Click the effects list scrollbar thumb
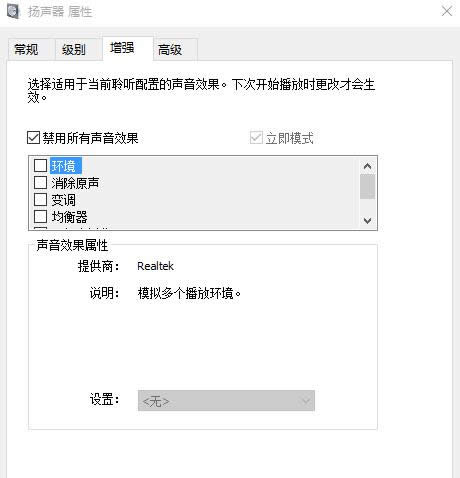This screenshot has width=460, height=478. [x=367, y=186]
